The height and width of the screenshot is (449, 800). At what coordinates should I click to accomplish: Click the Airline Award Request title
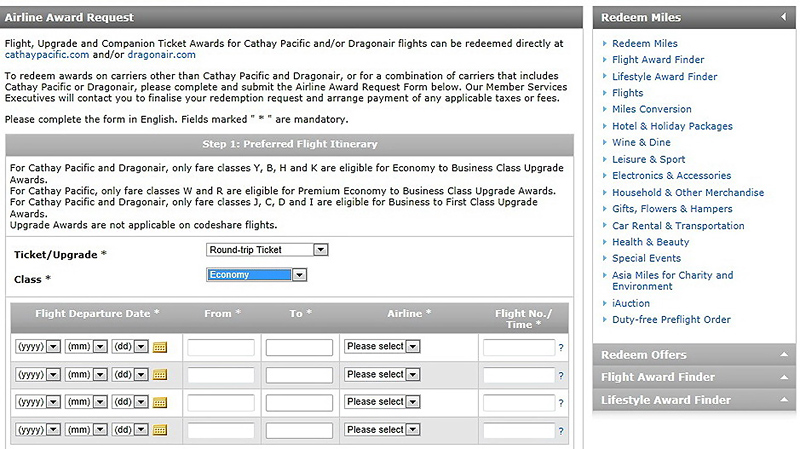pyautogui.click(x=69, y=17)
